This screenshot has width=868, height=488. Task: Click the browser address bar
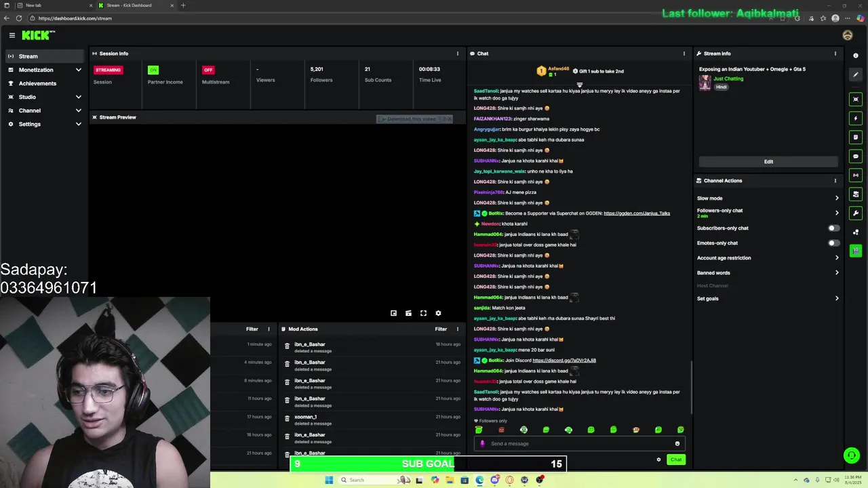tap(400, 18)
